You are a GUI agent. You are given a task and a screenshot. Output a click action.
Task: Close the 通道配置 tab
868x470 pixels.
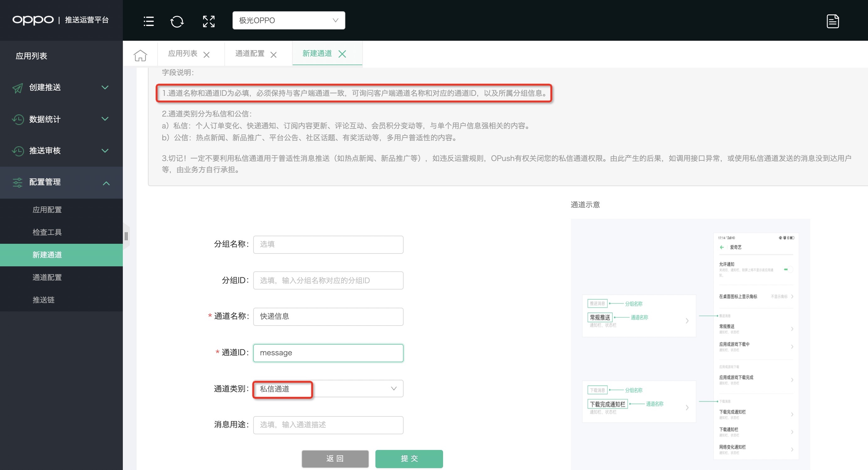click(274, 55)
